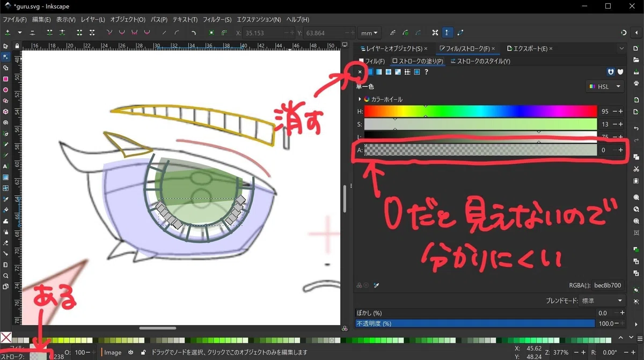The image size is (644, 360).
Task: Click the Open document folder icon
Action: pos(636,60)
